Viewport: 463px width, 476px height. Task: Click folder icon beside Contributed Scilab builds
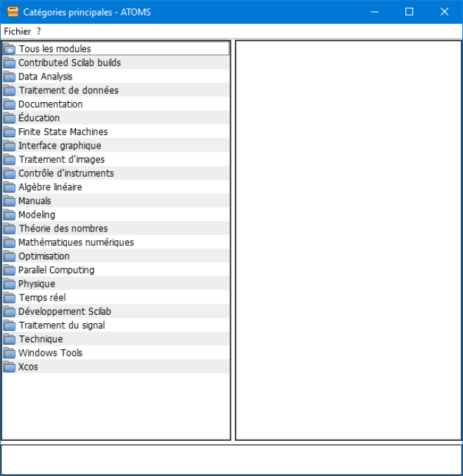(x=10, y=63)
